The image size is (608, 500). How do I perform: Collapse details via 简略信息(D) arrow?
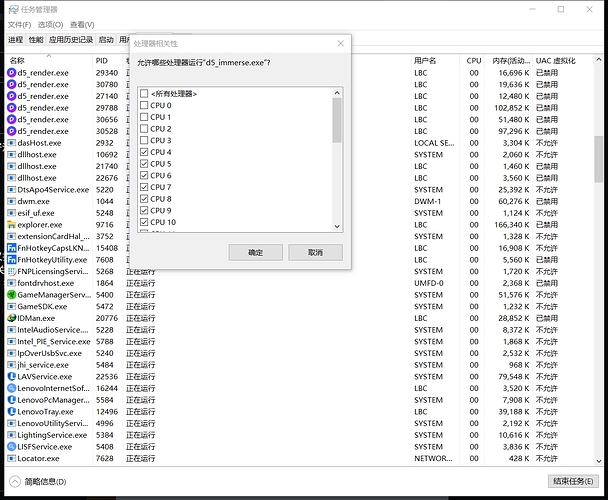(x=15, y=482)
